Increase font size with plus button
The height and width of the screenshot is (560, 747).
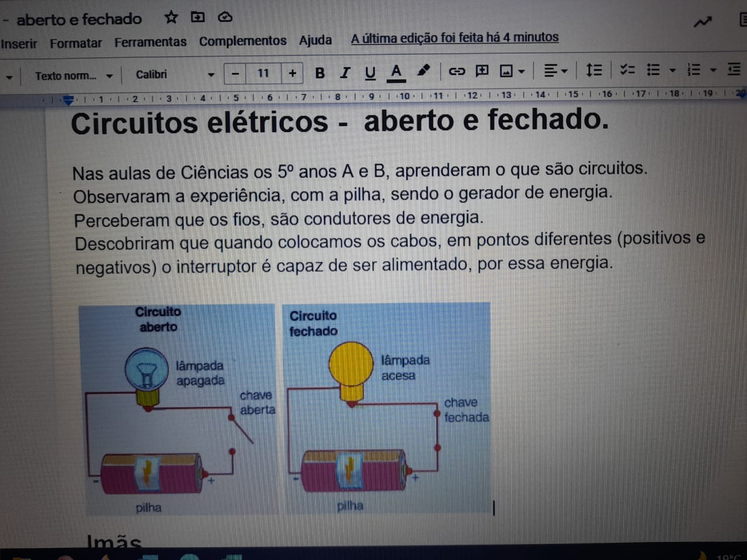coord(292,73)
